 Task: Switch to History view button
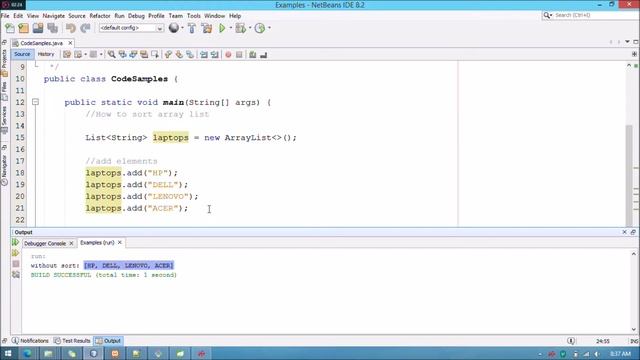(46, 54)
